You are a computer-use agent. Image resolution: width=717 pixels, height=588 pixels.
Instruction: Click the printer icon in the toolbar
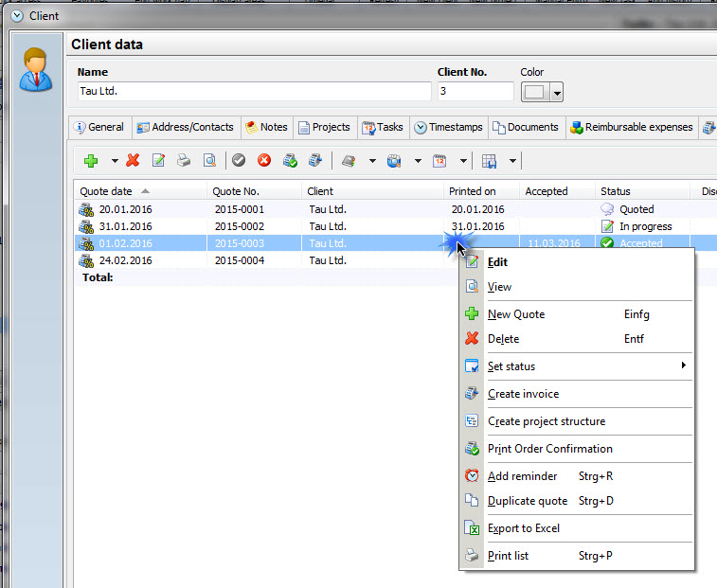tap(185, 161)
